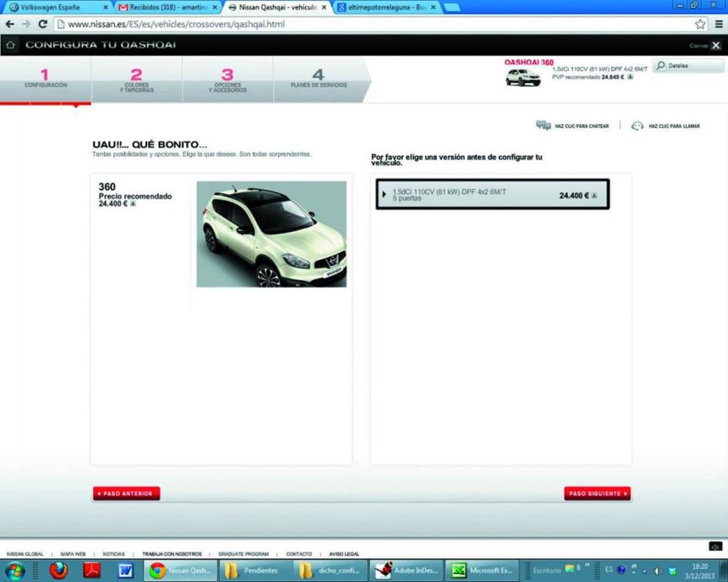Open the Noticias footer link

click(114, 554)
